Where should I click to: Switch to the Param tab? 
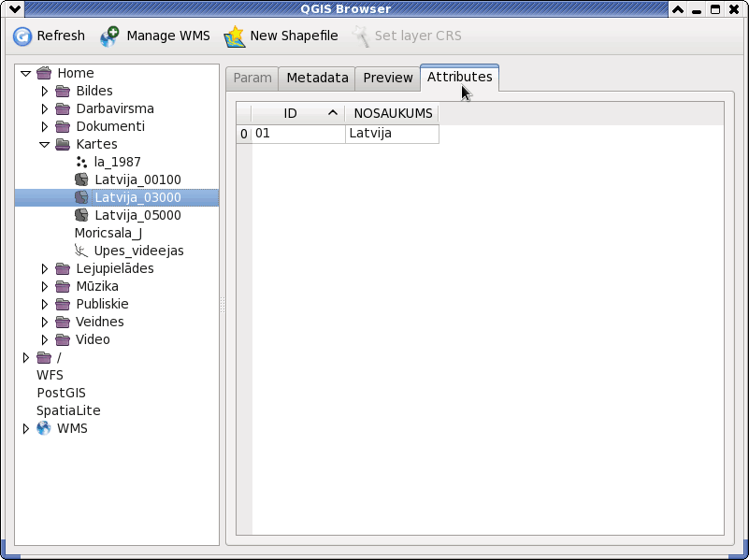[x=252, y=79]
